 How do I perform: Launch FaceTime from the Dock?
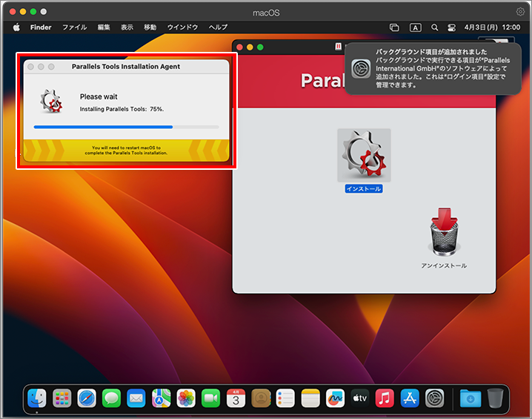point(210,398)
